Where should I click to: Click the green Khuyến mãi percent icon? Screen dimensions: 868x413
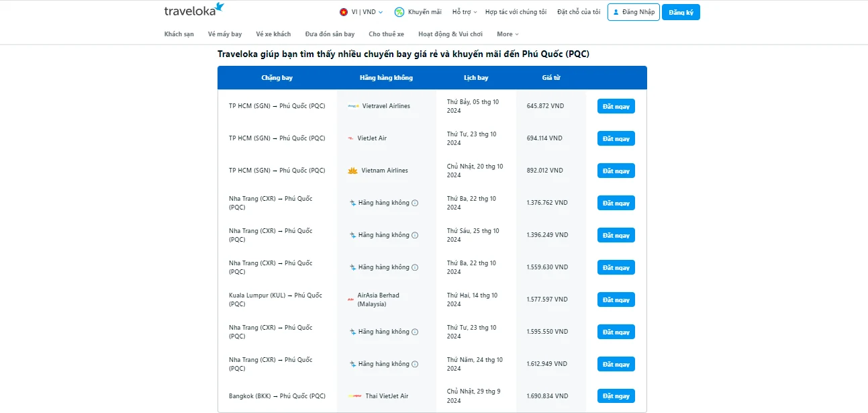point(399,12)
